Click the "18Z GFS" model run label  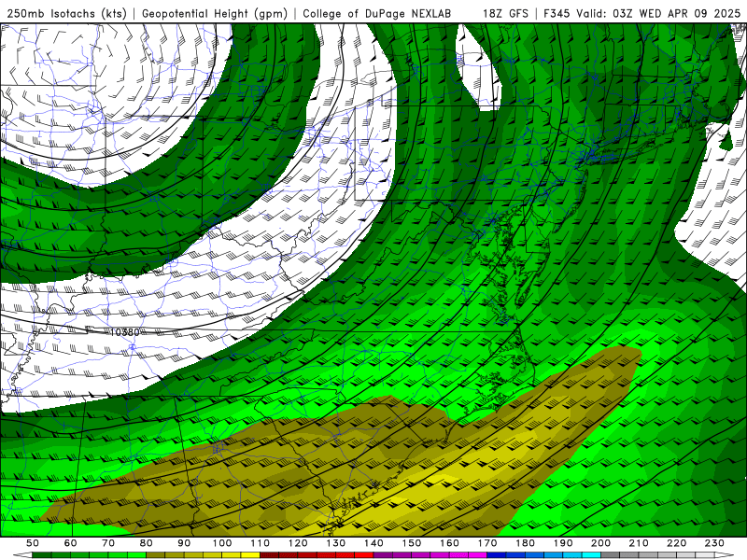point(505,14)
